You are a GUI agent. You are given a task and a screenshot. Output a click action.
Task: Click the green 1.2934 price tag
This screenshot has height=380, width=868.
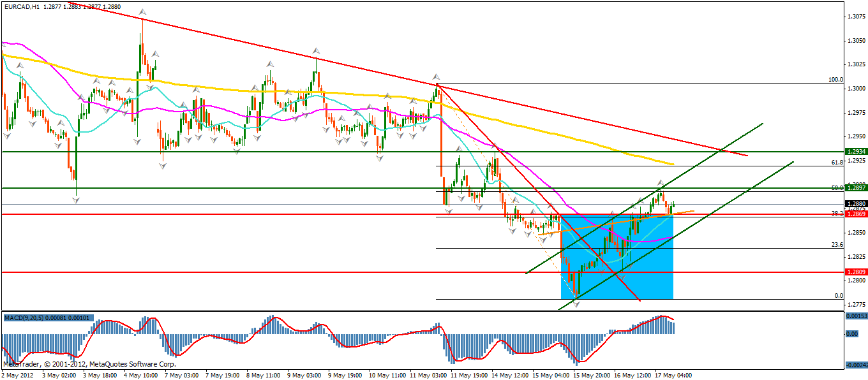click(855, 152)
